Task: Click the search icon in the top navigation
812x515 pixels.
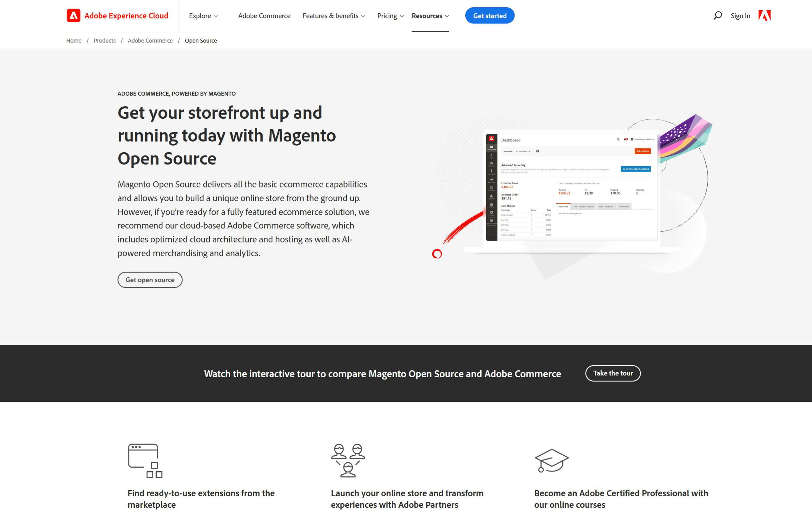Action: click(717, 16)
